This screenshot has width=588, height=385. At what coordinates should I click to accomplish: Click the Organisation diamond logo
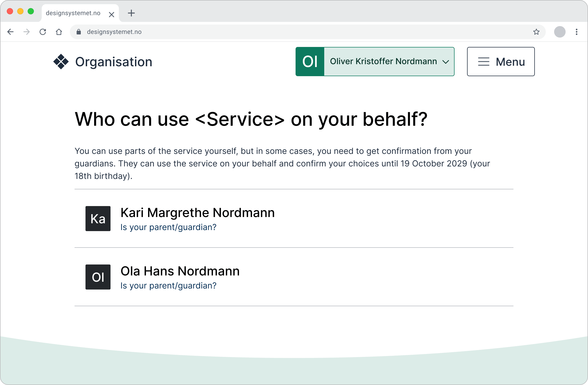(x=61, y=62)
